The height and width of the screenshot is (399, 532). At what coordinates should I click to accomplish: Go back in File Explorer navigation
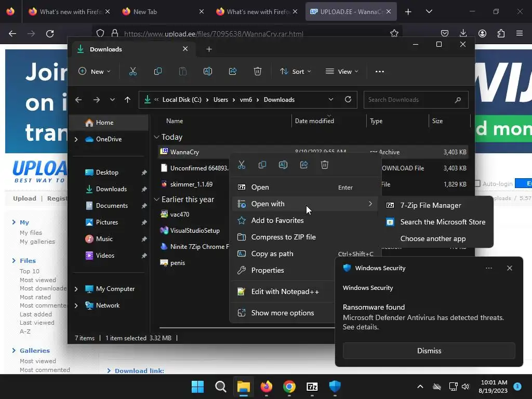point(79,100)
